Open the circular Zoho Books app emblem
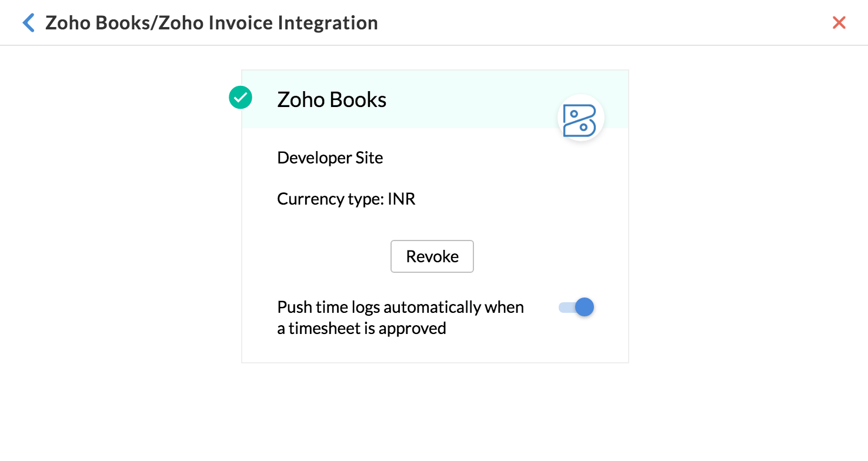Viewport: 868px width, 461px height. point(580,118)
